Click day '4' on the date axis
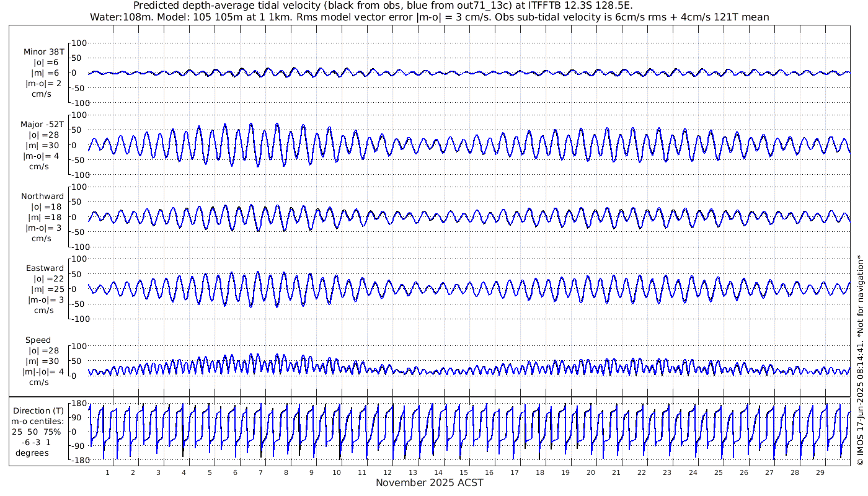 tap(184, 472)
